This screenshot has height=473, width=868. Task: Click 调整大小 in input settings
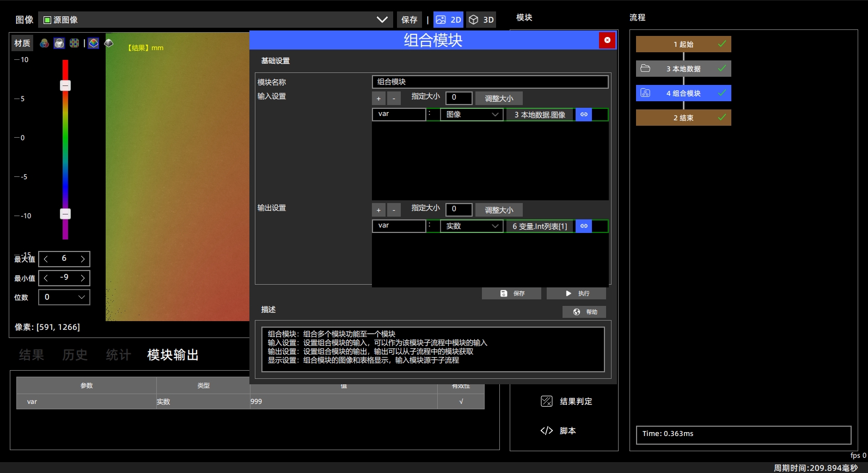499,99
